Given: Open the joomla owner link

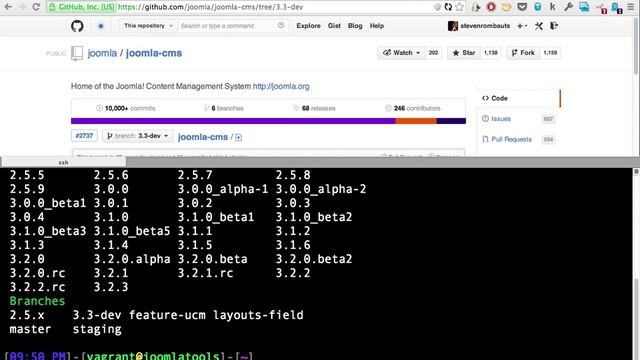Looking at the screenshot, I should tap(102, 53).
